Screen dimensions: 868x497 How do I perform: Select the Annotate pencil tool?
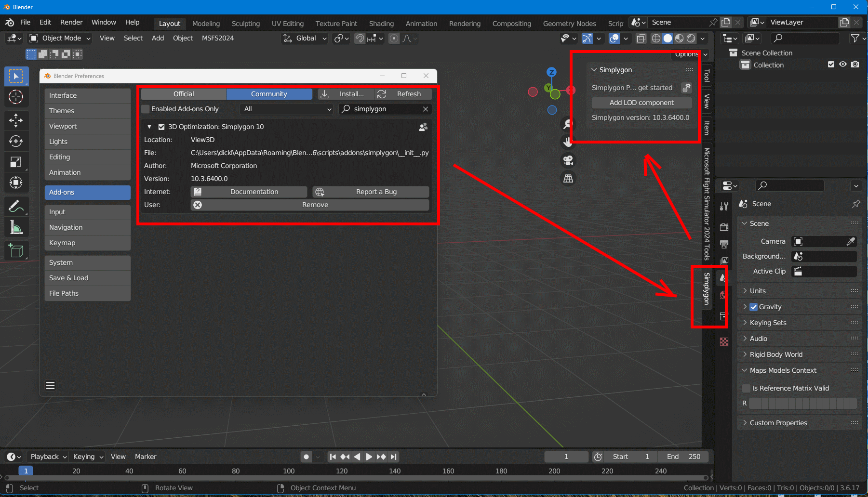[16, 207]
